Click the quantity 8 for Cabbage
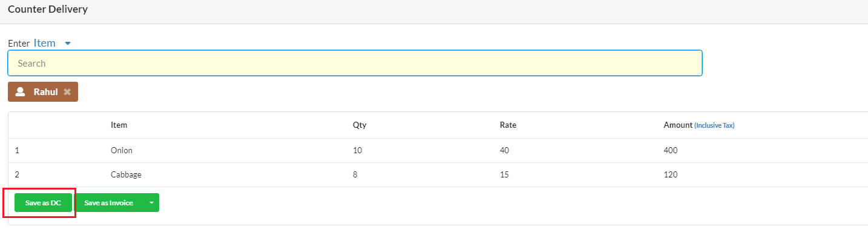Screen dimensions: 868x238 pyautogui.click(x=355, y=174)
